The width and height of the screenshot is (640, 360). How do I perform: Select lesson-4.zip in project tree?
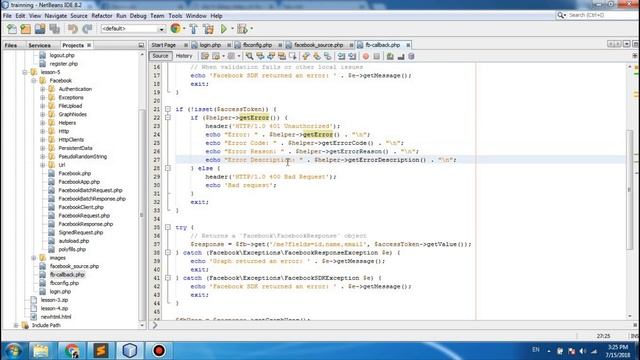click(54, 309)
